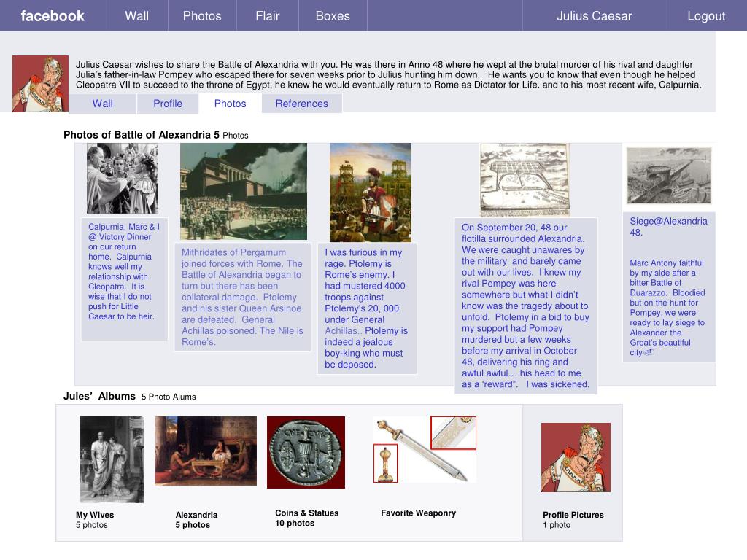Click the Jules' Albums heading
Screen dimensions: 747x560
[x=99, y=396]
